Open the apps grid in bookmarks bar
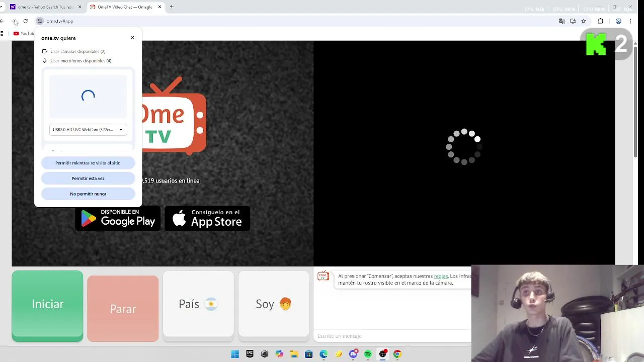Image resolution: width=644 pixels, height=362 pixels. pyautogui.click(x=2, y=34)
